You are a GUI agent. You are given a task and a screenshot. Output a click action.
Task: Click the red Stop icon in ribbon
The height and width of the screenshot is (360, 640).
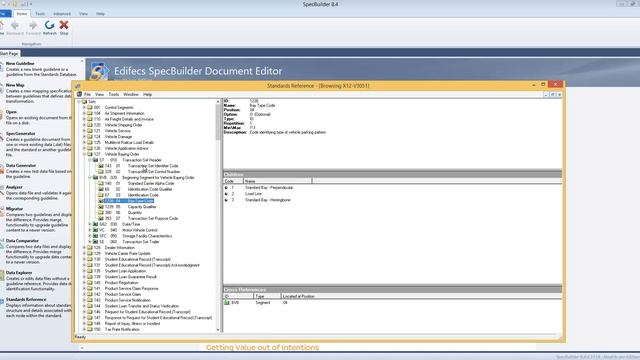(64, 25)
